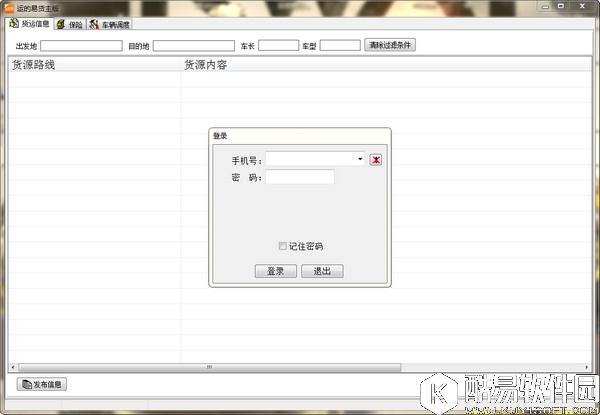Screen dimensions: 600x415
Task: Click the 登录 button
Action: [276, 271]
